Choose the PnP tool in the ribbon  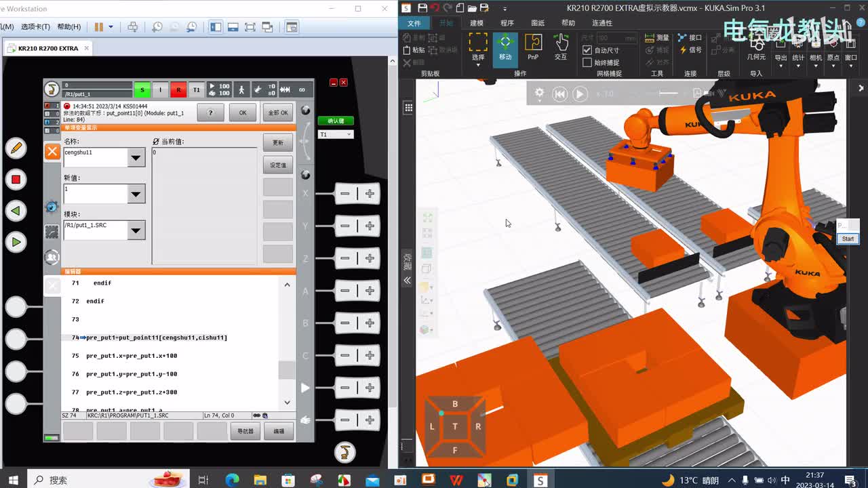pos(533,47)
